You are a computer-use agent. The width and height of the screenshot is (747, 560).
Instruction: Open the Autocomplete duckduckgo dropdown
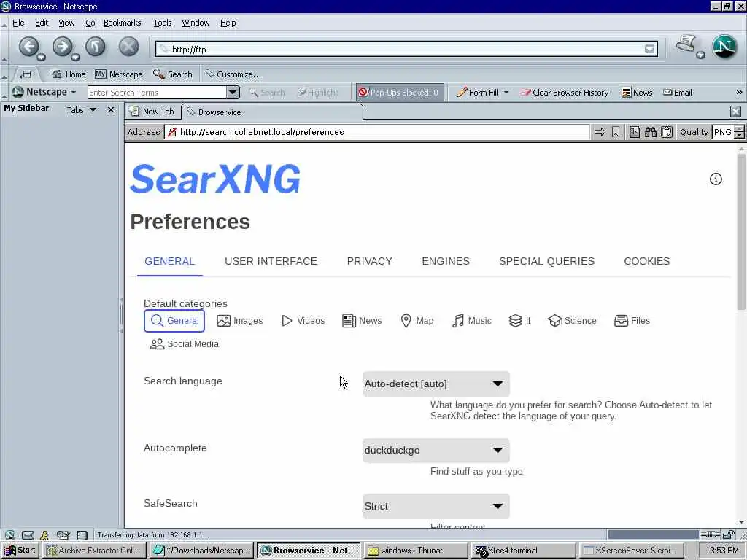tap(436, 450)
